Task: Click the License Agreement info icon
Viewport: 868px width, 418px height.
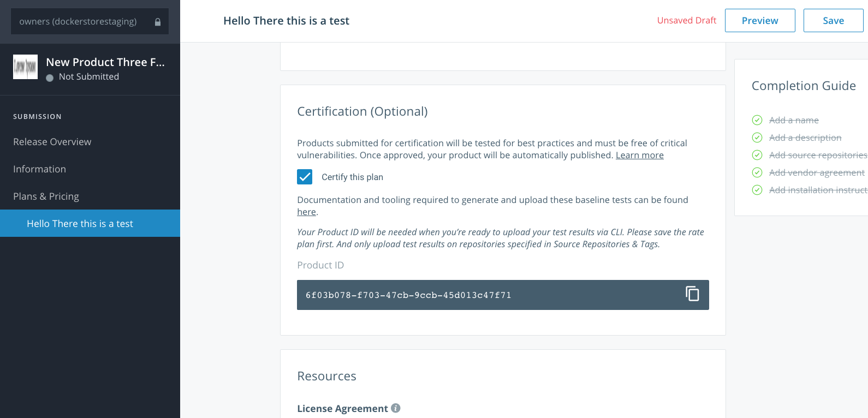Action: [x=396, y=408]
